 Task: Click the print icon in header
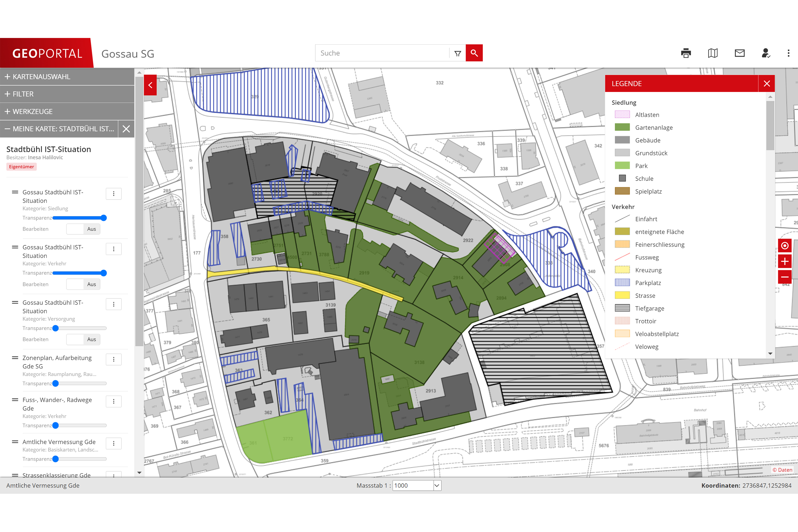tap(686, 53)
